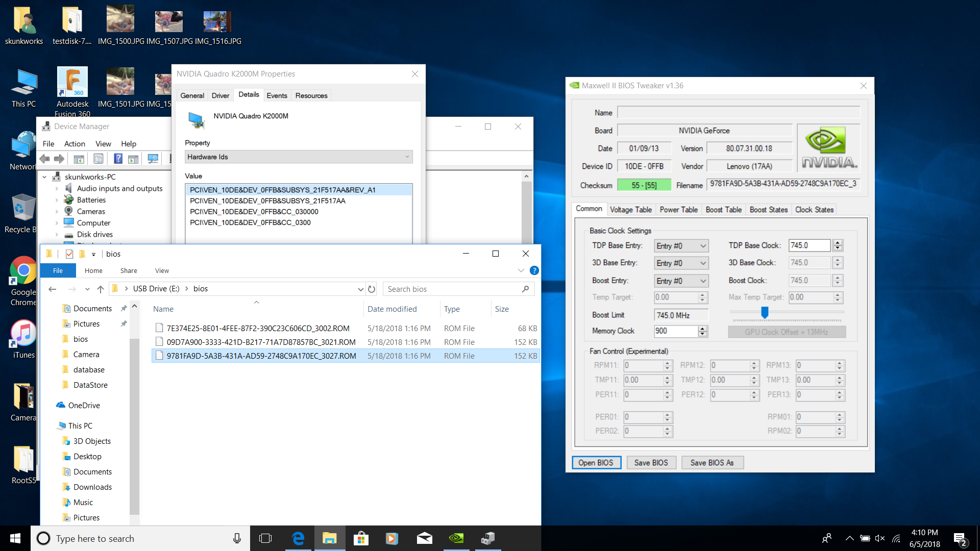The width and height of the screenshot is (980, 551).
Task: Open Microsoft Store from the taskbar
Action: tap(361, 538)
